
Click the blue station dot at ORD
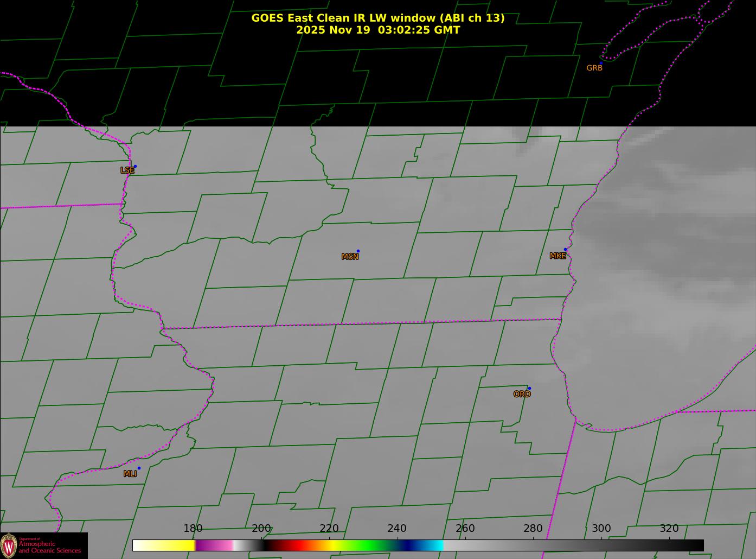pyautogui.click(x=529, y=389)
